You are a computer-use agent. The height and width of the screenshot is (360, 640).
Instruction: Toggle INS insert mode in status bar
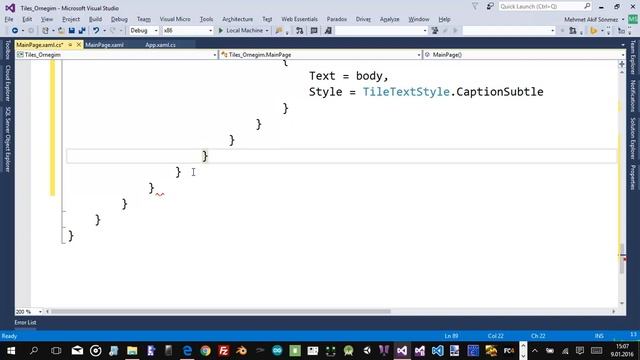coord(599,336)
